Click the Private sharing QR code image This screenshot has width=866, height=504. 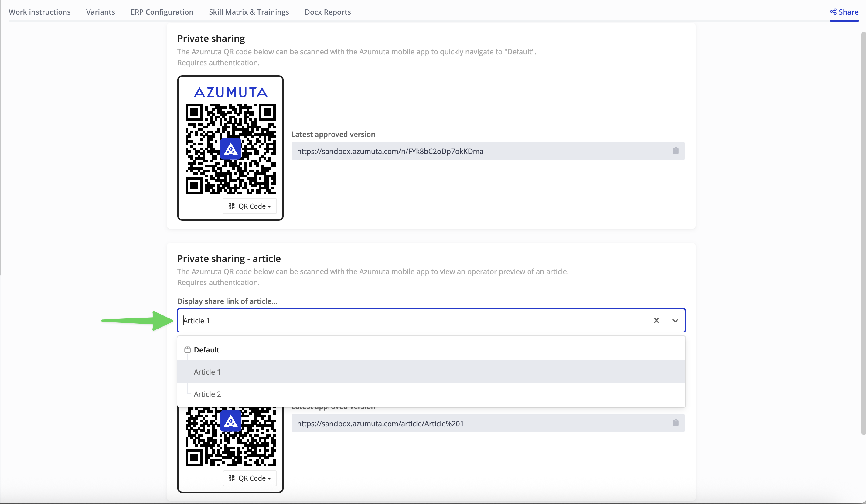point(230,149)
